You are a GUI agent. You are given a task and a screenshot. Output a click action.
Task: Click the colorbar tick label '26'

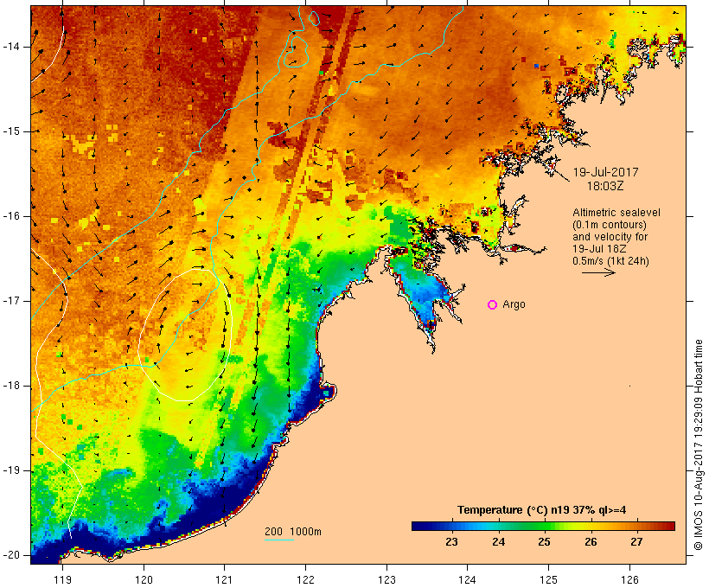point(591,542)
